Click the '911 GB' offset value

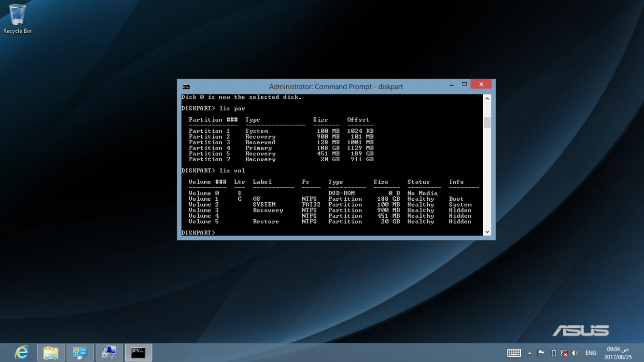[x=362, y=159]
